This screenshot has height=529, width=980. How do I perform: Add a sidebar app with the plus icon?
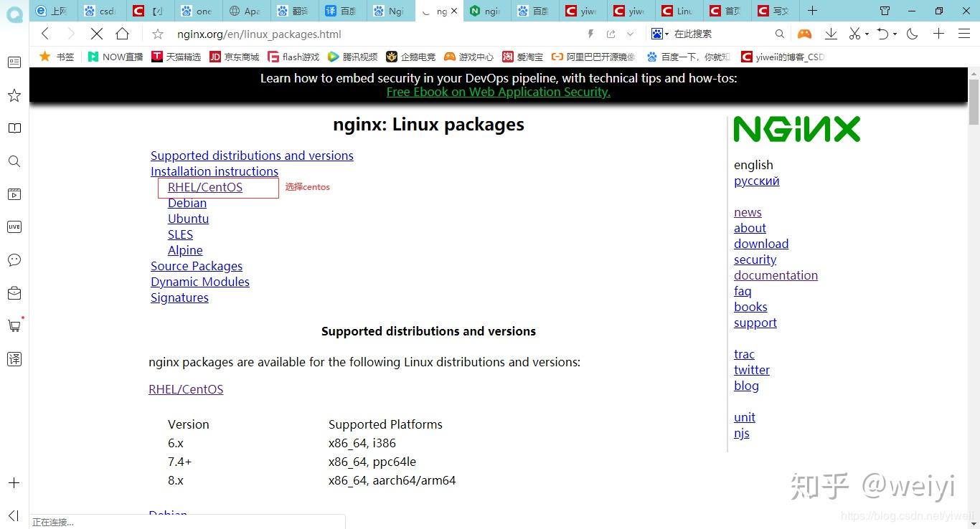(x=14, y=483)
